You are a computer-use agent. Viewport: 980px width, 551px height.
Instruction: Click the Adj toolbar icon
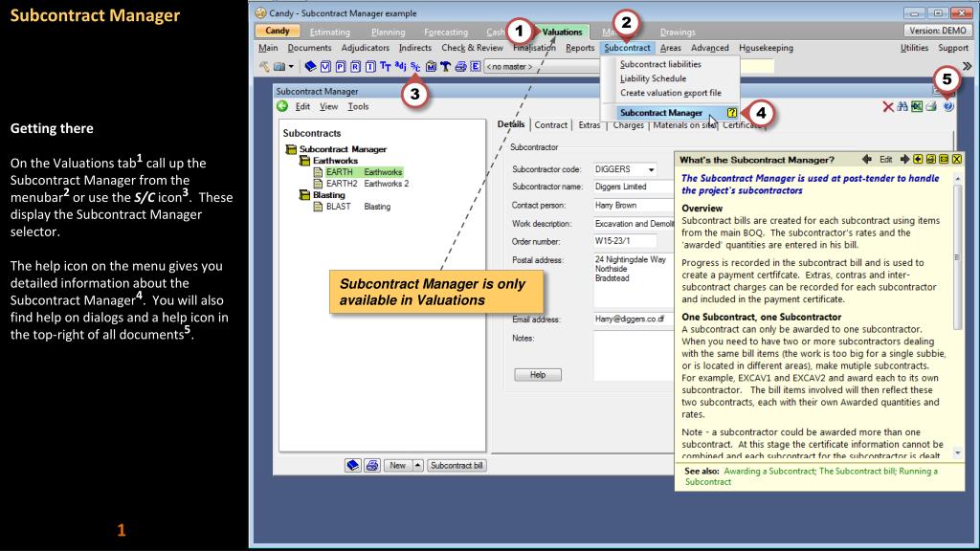click(x=400, y=68)
